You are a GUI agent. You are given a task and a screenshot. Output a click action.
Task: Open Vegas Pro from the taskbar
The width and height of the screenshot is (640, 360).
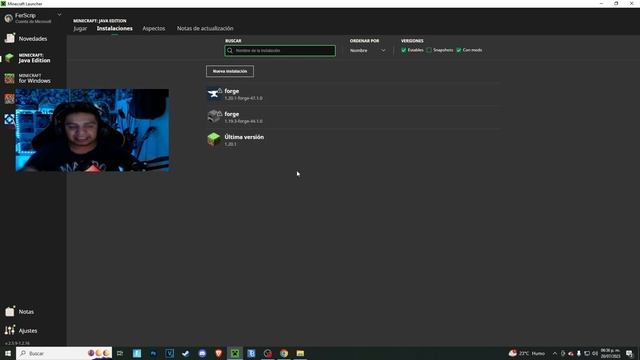tap(169, 353)
